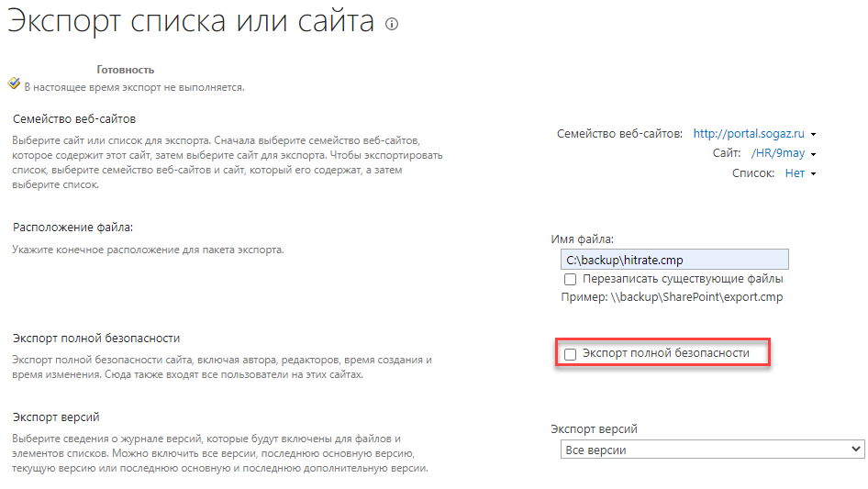Click the Готовность status heading
This screenshot has height=489, width=868.
125,70
